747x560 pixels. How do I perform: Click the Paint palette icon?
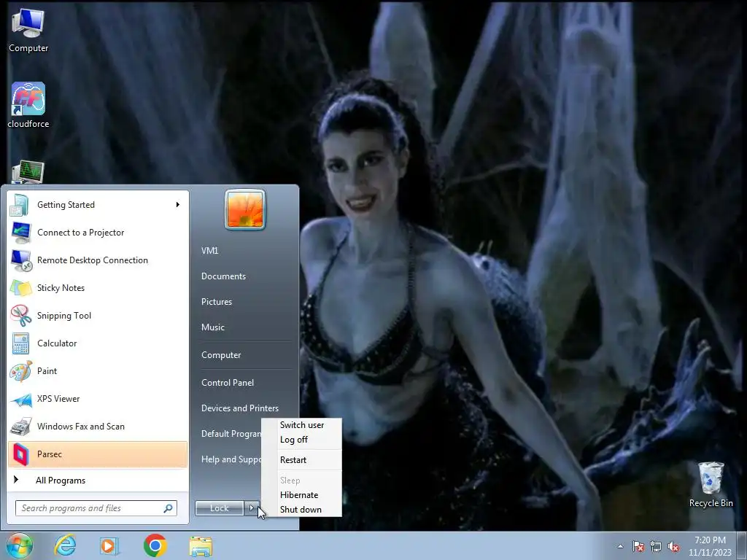point(20,371)
